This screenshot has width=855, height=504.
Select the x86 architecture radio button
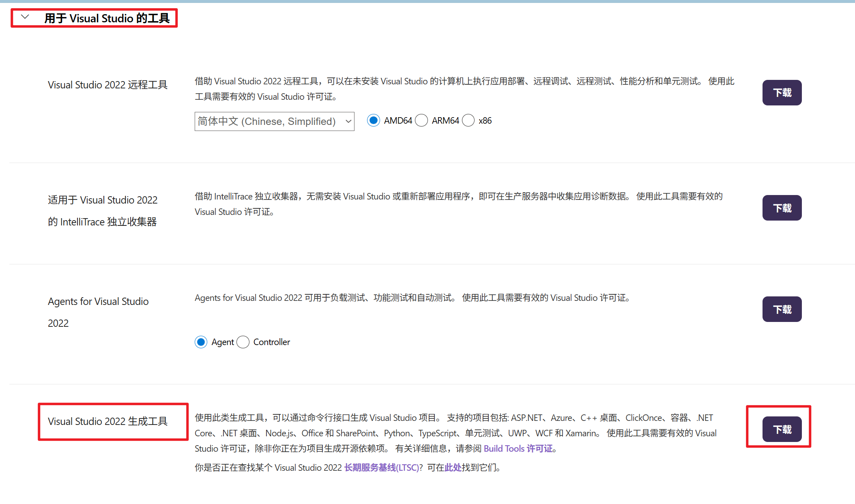[468, 120]
